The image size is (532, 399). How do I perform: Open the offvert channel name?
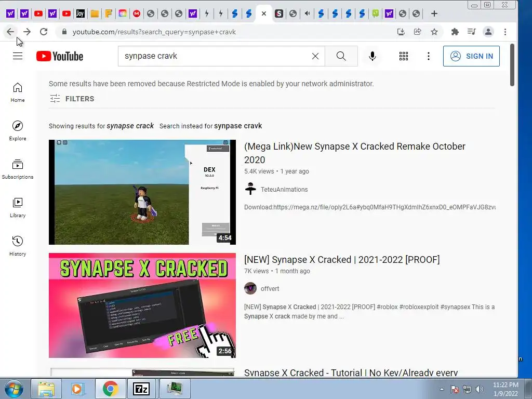tap(270, 289)
